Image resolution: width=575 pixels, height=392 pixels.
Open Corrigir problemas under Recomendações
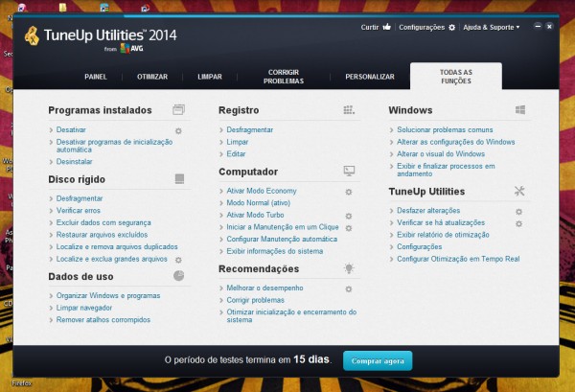pyautogui.click(x=255, y=300)
